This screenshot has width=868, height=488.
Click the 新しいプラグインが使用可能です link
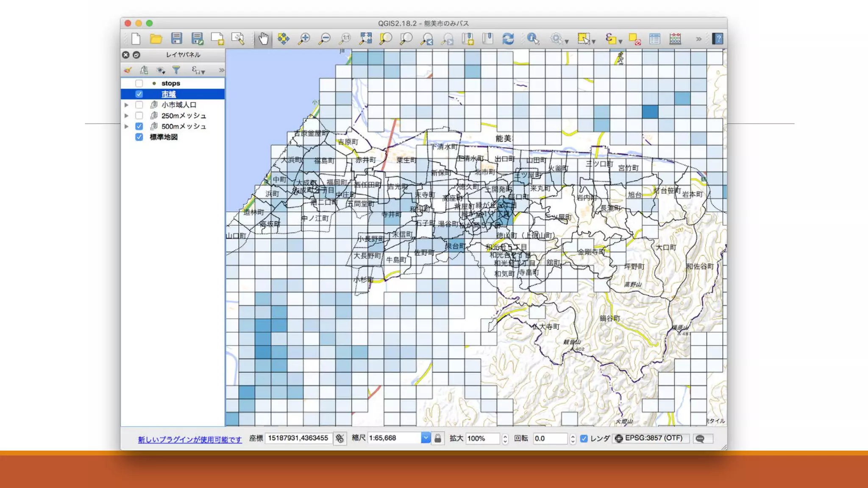(189, 440)
